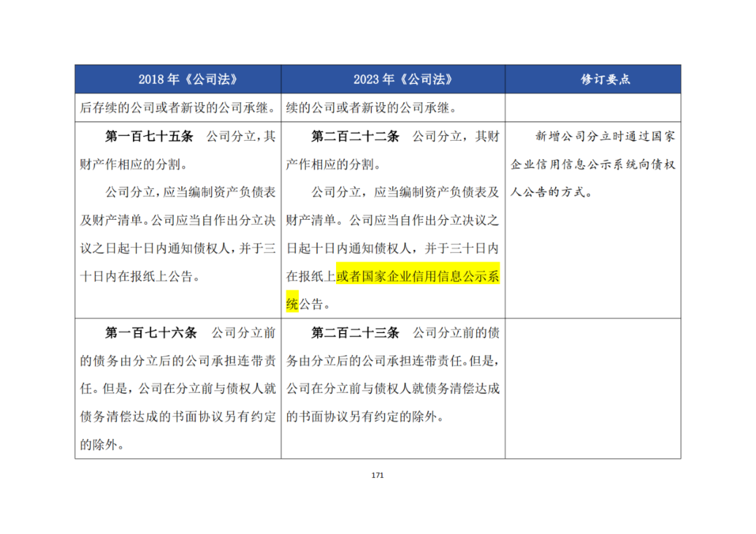Click the line "财产清单。公司应当自作出分立决议之"

393,220
